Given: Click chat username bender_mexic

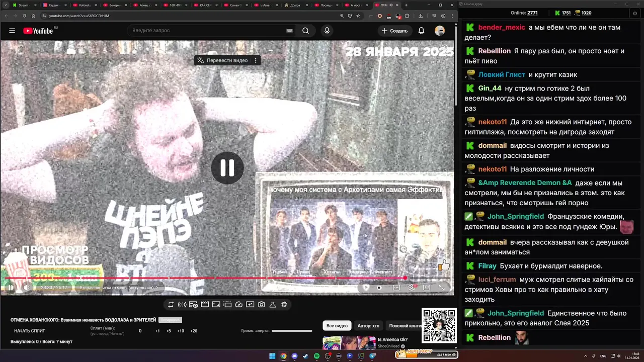Looking at the screenshot, I should click(502, 28).
